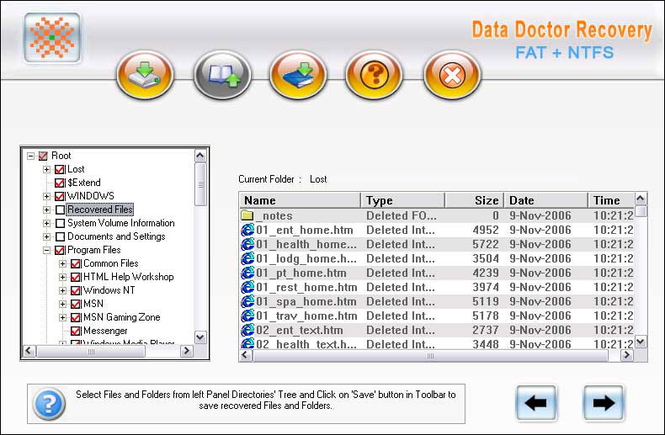Uncheck the Windows NT checkbox
Image resolution: width=665 pixels, height=435 pixels.
(x=75, y=291)
